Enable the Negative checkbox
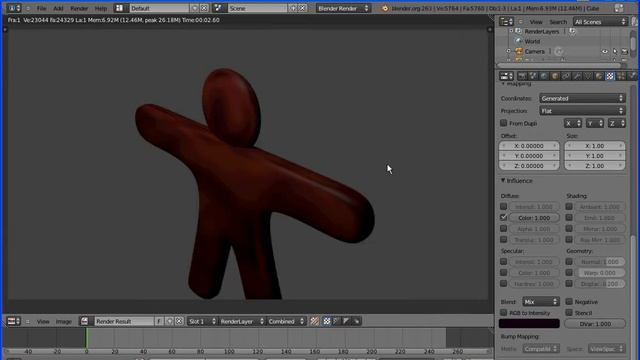The width and height of the screenshot is (640, 360). click(x=569, y=302)
